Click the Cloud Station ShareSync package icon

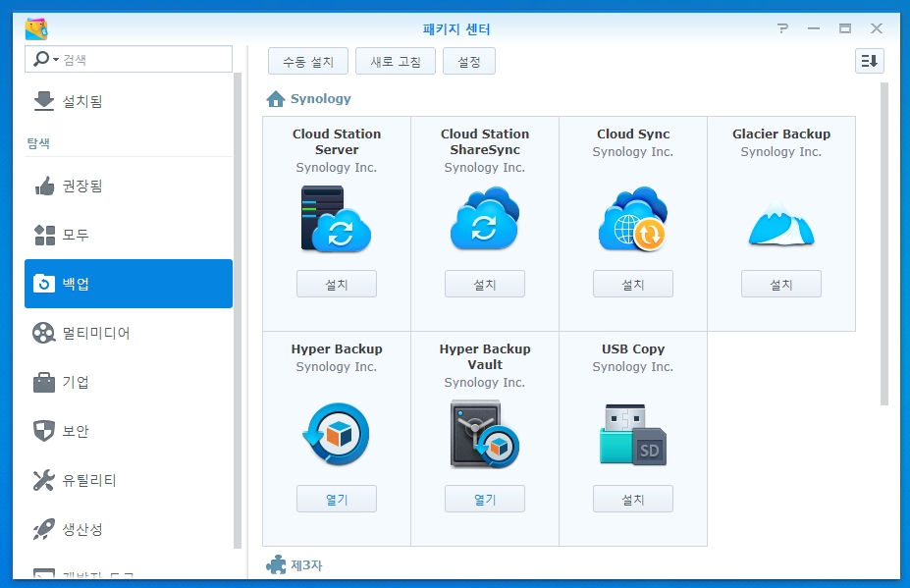click(485, 218)
